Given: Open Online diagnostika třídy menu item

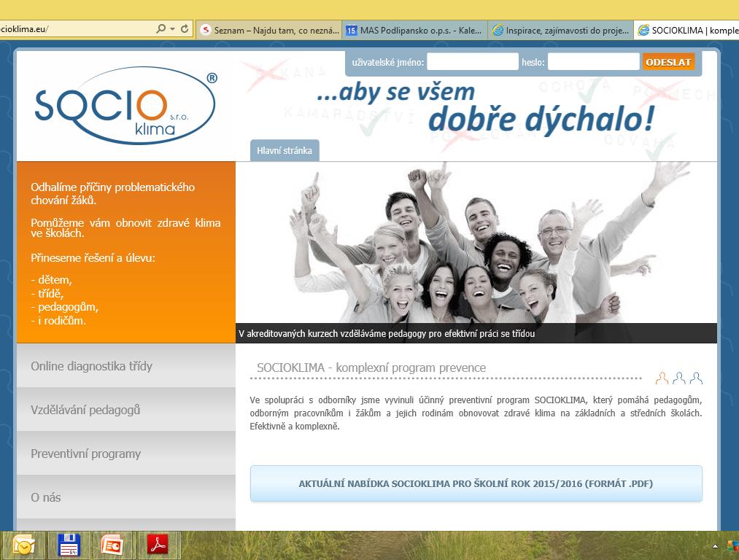Looking at the screenshot, I should coord(125,366).
